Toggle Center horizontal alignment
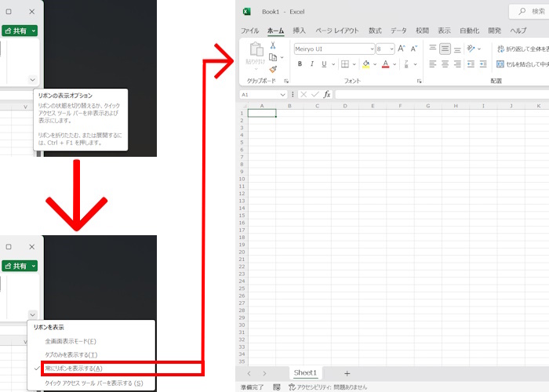This screenshot has width=549, height=392. tap(445, 64)
